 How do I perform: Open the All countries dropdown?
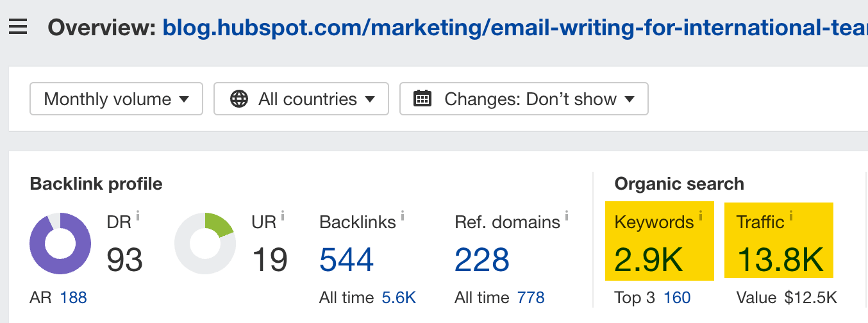[x=301, y=99]
